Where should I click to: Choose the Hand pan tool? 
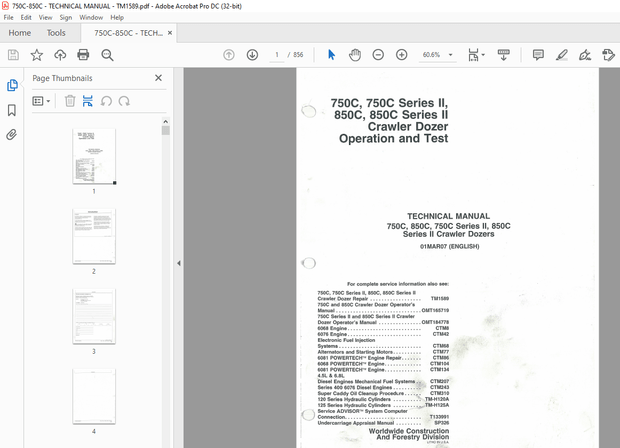(x=355, y=55)
